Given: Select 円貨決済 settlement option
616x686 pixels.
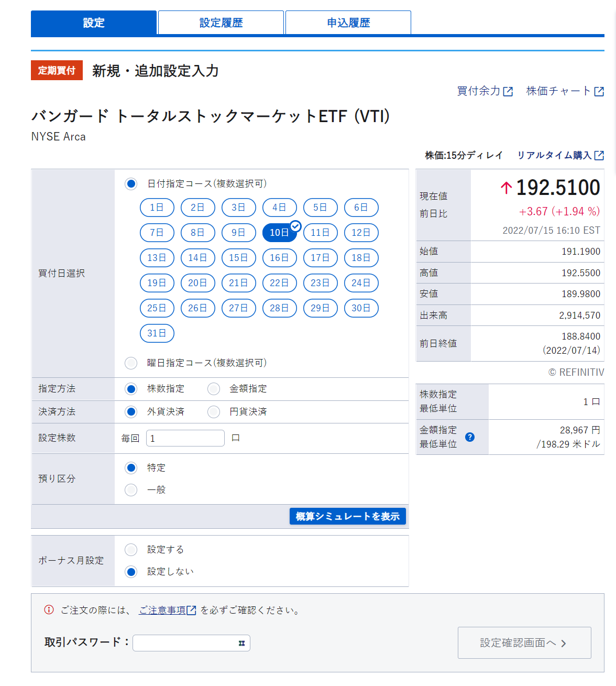Looking at the screenshot, I should (x=214, y=412).
